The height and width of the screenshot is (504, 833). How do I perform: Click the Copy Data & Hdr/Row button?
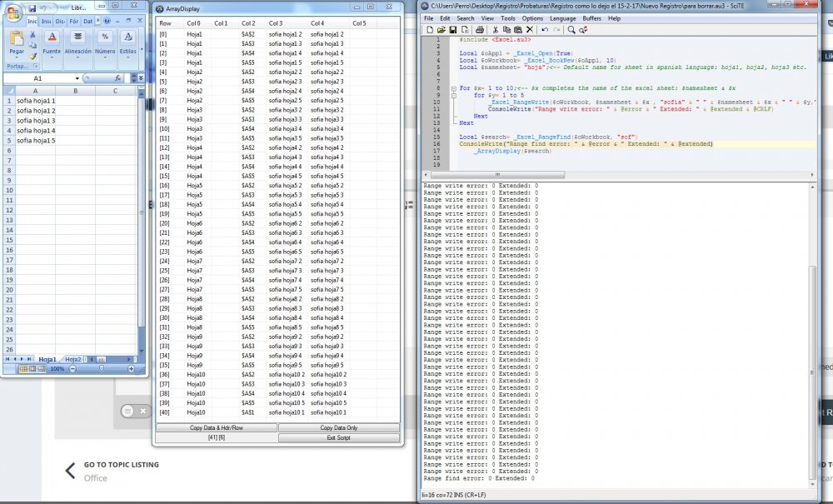pos(217,427)
